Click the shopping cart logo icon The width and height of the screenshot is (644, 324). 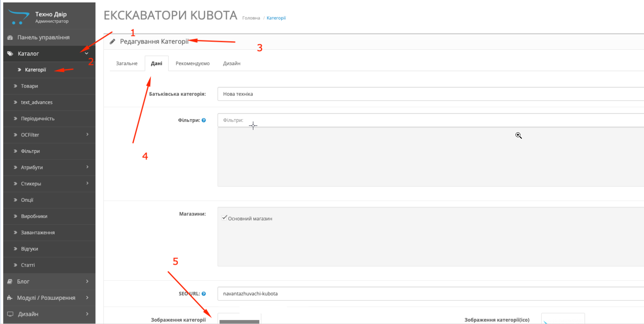(19, 17)
